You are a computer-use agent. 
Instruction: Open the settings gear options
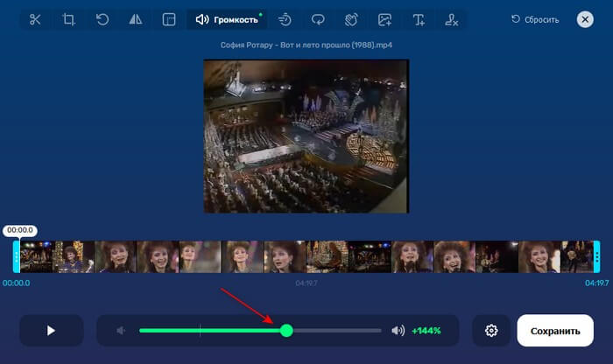(x=491, y=331)
